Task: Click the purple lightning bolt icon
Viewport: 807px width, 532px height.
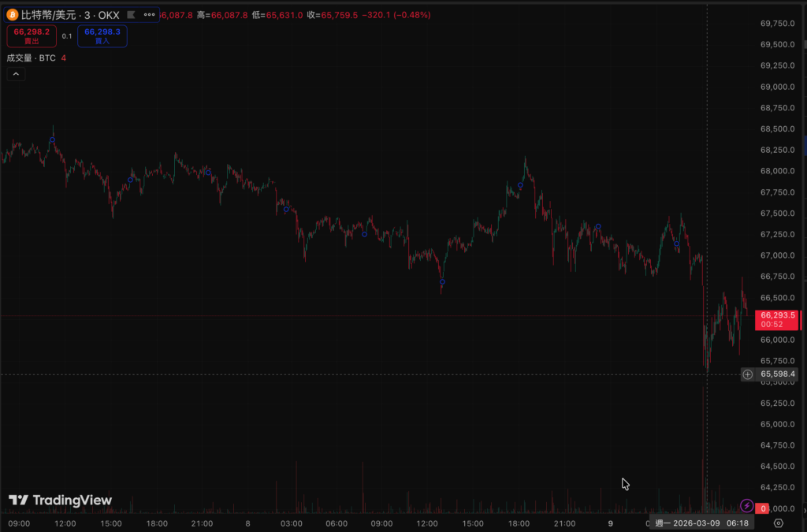Action: (x=747, y=505)
